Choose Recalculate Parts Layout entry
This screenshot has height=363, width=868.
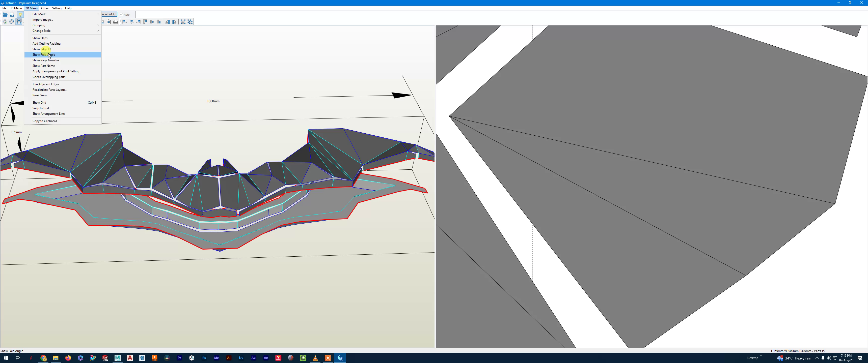pyautogui.click(x=49, y=89)
